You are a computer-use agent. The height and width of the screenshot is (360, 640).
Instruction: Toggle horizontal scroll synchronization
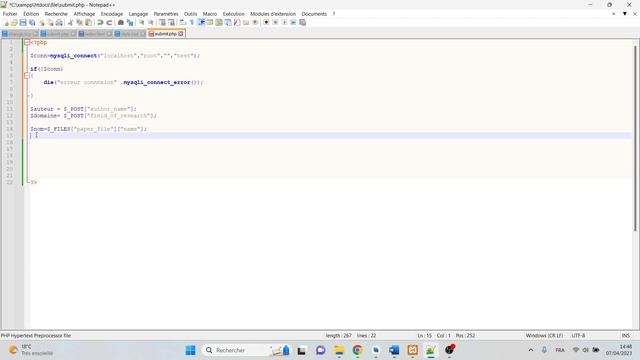coord(171,22)
